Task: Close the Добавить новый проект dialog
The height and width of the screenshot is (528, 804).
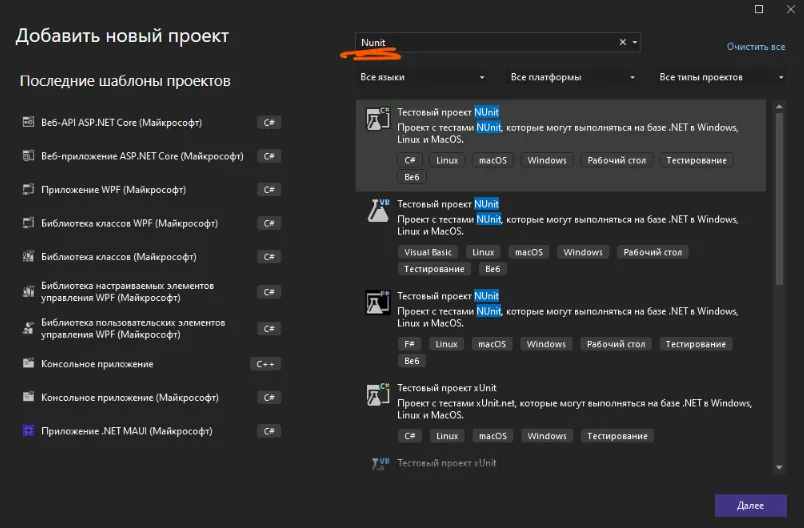Action: pyautogui.click(x=791, y=9)
